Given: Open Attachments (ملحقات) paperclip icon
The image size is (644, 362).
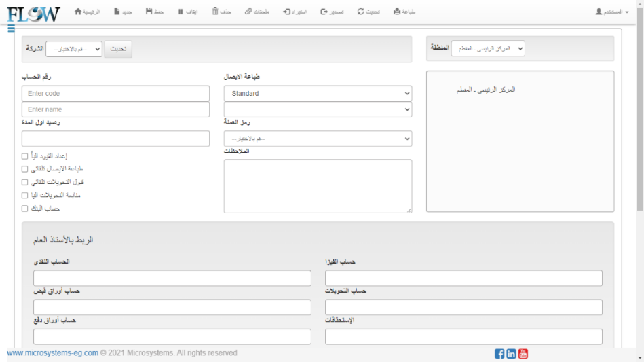Looking at the screenshot, I should click(248, 12).
